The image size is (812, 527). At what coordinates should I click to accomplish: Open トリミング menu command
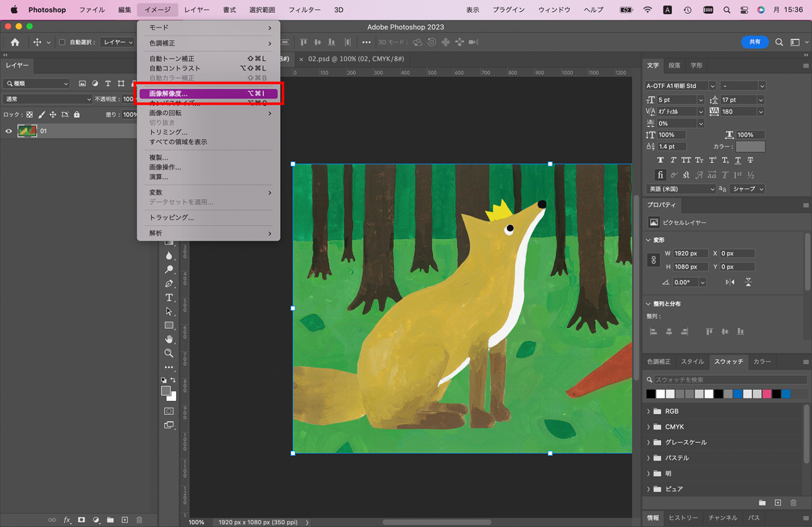[168, 132]
